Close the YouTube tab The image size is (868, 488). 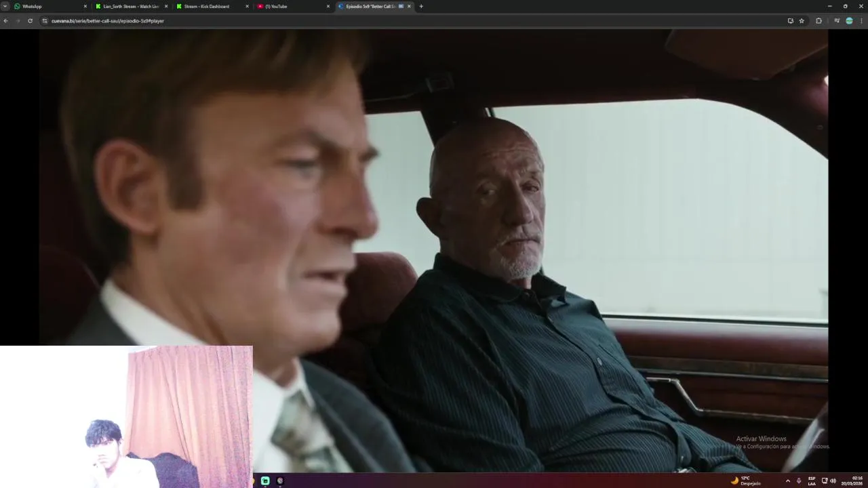(x=328, y=6)
